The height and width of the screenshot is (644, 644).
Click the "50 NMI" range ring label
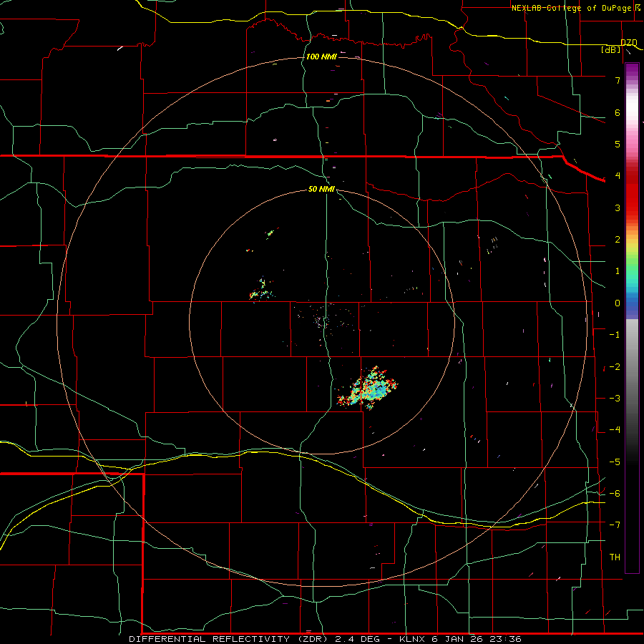pos(321,190)
